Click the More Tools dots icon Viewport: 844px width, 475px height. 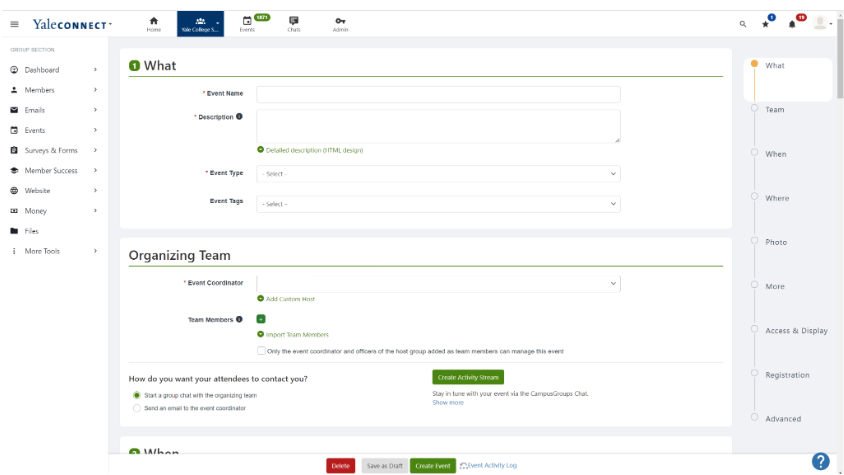[14, 251]
